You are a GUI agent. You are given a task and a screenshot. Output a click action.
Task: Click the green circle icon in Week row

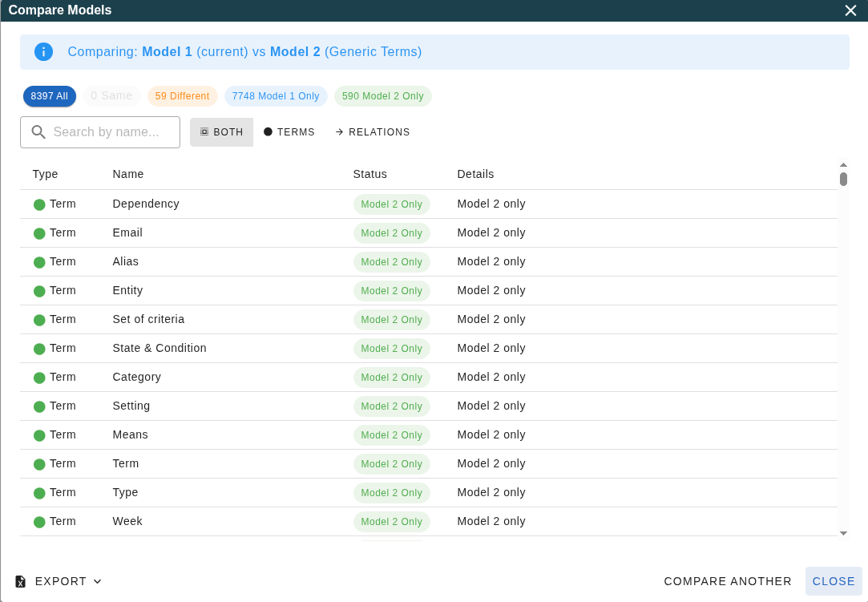(x=39, y=522)
